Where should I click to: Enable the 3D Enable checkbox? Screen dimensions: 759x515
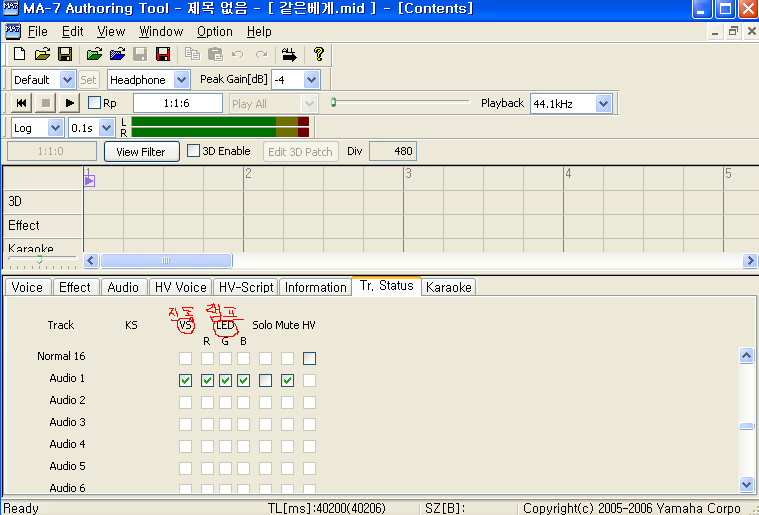(193, 151)
